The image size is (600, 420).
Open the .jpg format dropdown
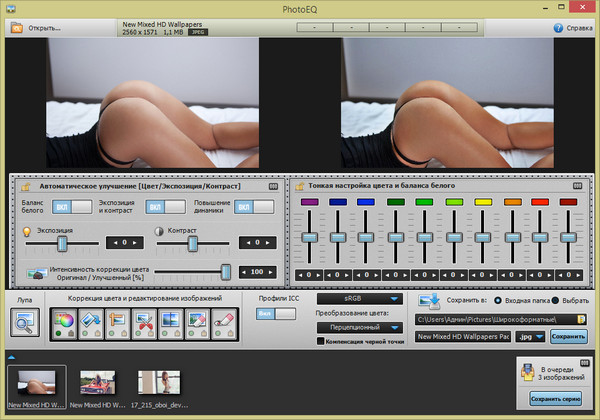pyautogui.click(x=530, y=337)
